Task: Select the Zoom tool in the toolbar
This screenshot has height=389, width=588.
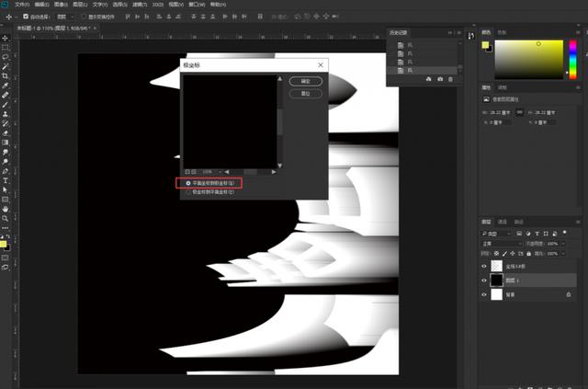Action: coord(6,218)
